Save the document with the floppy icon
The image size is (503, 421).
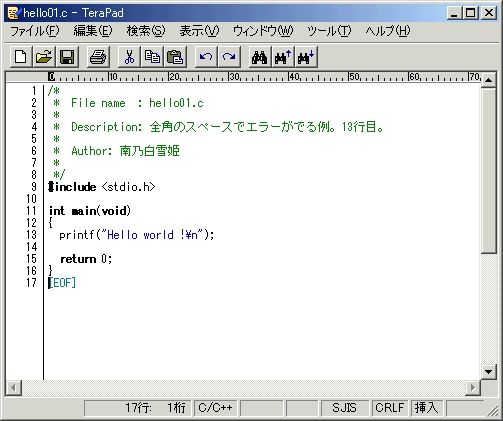coord(67,57)
